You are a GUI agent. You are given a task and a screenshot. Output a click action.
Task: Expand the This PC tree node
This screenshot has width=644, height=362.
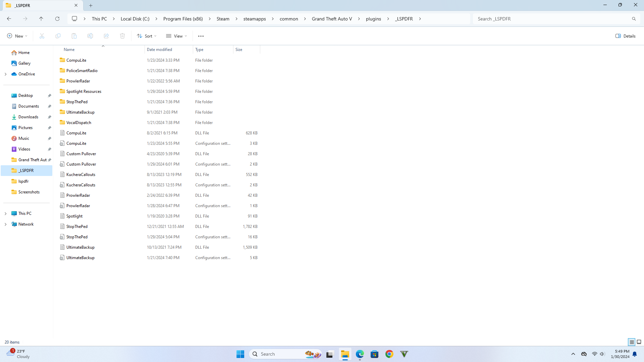coord(5,214)
